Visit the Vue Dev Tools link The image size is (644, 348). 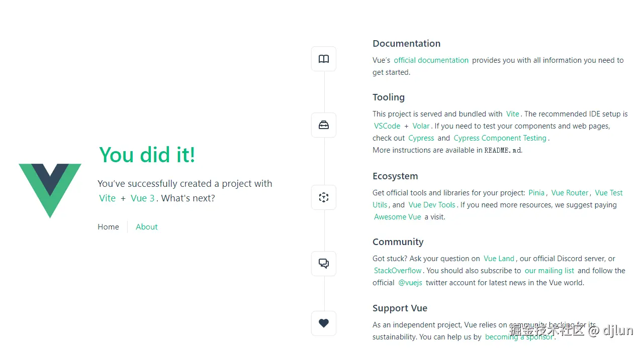(432, 205)
